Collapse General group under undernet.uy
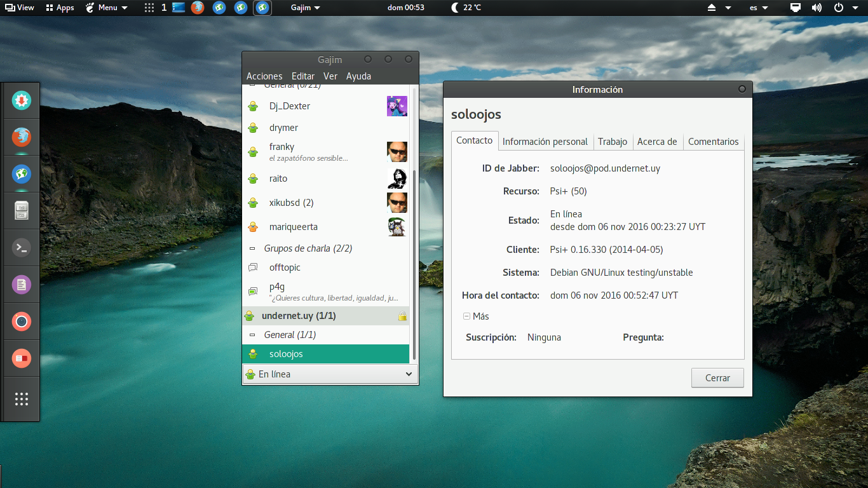868x488 pixels. (252, 335)
